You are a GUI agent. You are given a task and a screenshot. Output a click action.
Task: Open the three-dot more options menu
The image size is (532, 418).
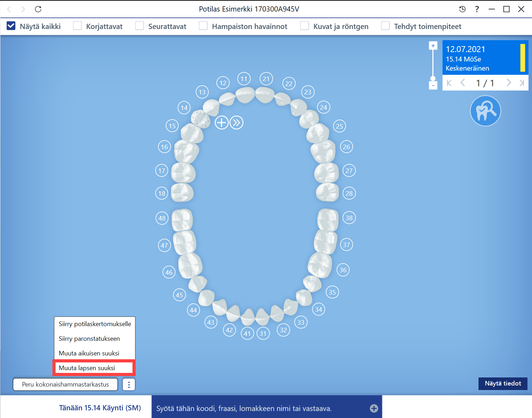point(129,384)
